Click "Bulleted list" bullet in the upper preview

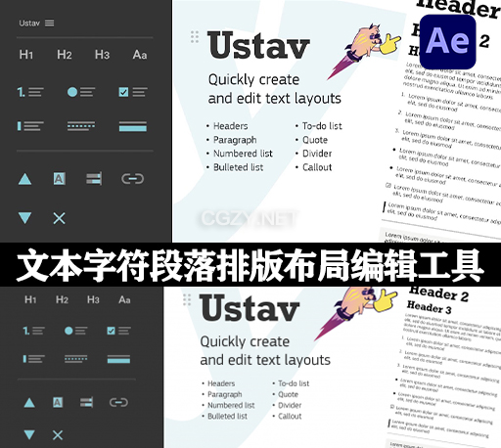(x=239, y=167)
